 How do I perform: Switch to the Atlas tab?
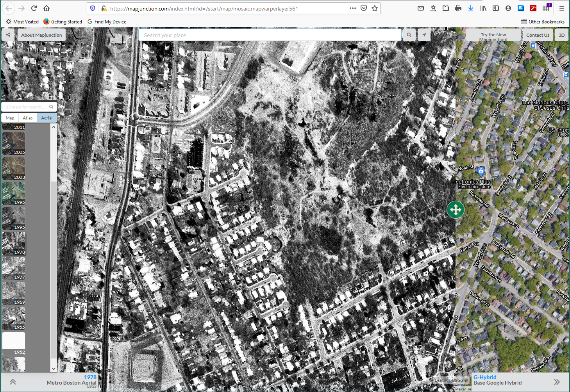pos(27,118)
